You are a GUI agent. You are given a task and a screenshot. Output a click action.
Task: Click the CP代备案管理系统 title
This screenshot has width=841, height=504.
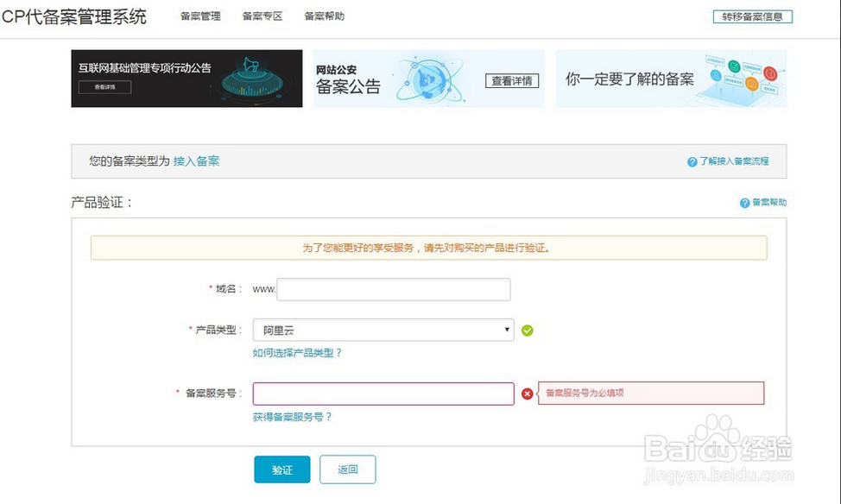(74, 16)
